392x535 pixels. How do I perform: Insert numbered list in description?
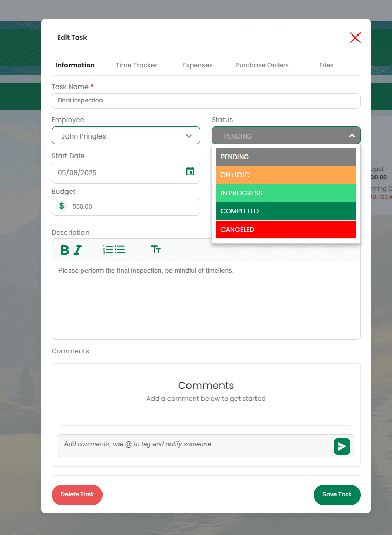[108, 250]
